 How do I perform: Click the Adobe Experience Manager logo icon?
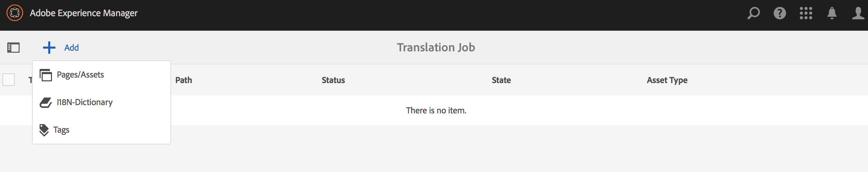(15, 13)
